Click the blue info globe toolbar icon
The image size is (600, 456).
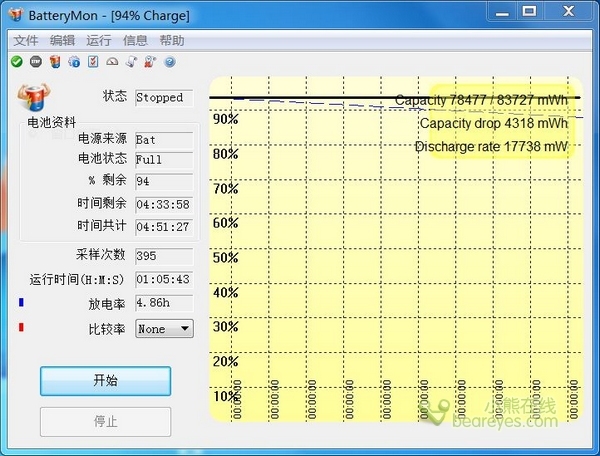click(x=74, y=62)
